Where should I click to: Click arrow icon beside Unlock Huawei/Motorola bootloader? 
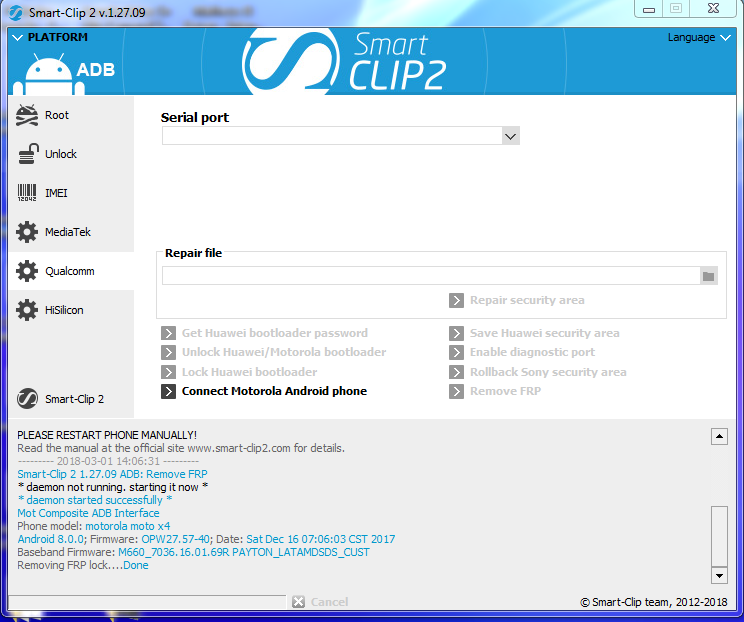[168, 352]
